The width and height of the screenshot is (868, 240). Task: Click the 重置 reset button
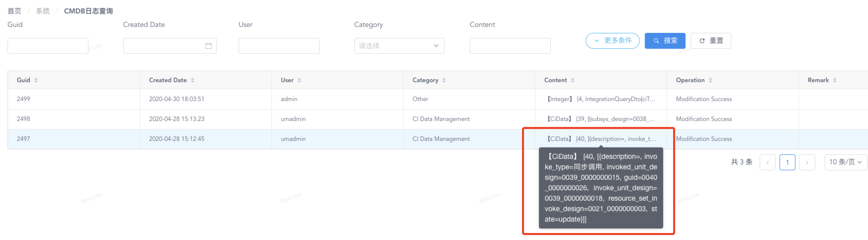711,41
